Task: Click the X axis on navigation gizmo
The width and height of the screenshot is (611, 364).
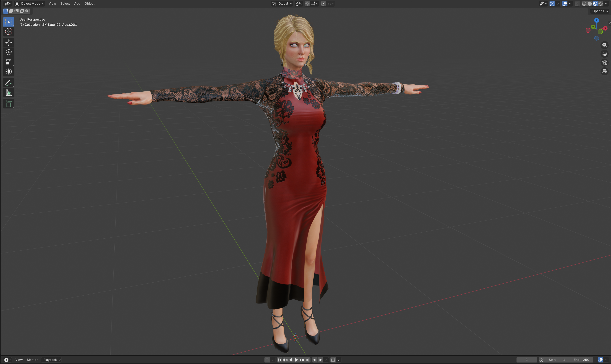Action: coord(605,28)
